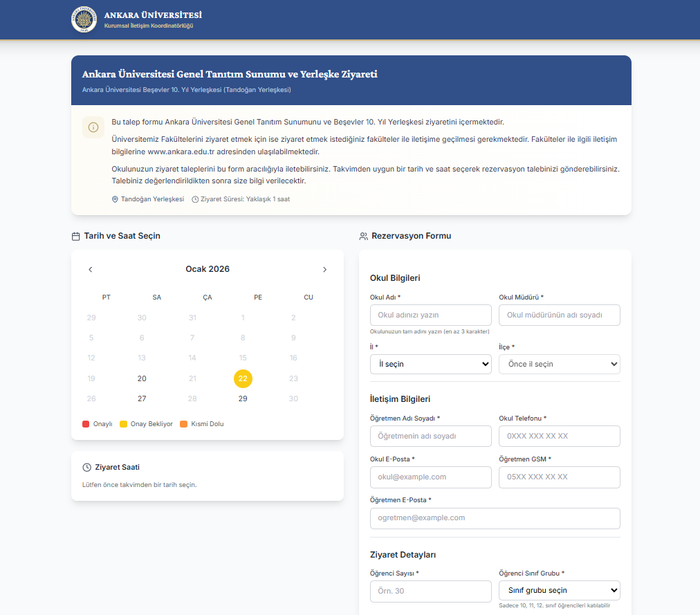Click the Öğrenci Sayısı number field
This screenshot has height=615, width=700.
click(431, 591)
